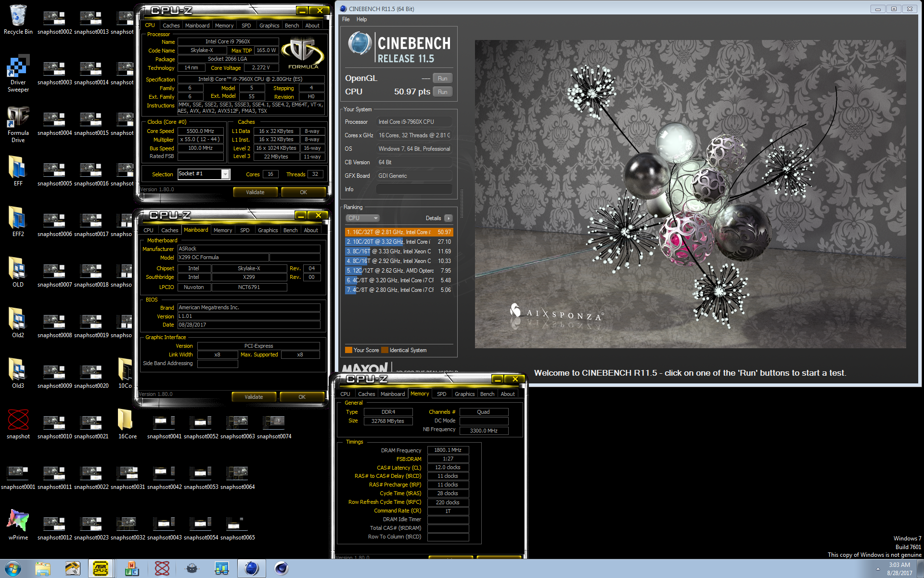The image size is (924, 578).
Task: Click OK in Mainboard CPU-Z window
Action: (302, 397)
